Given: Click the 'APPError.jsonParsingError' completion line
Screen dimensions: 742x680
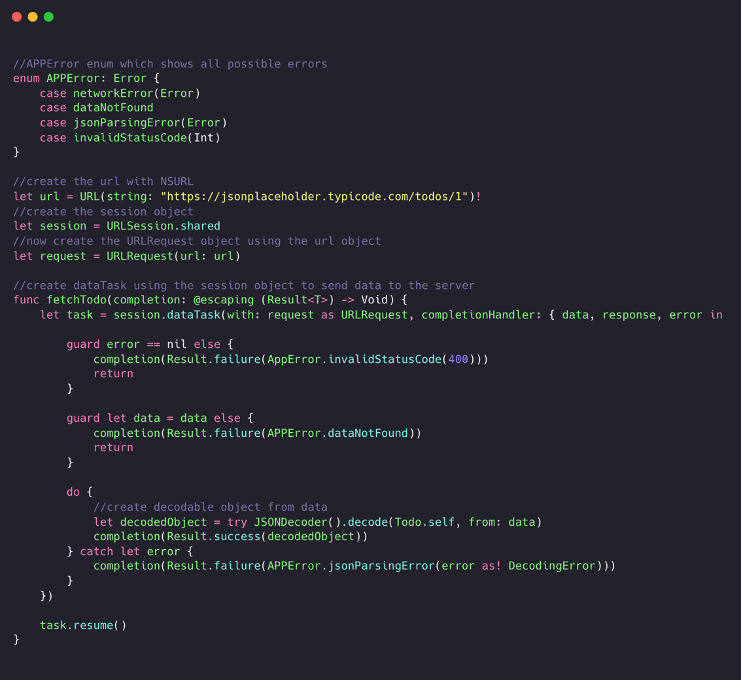Looking at the screenshot, I should coord(354,566).
